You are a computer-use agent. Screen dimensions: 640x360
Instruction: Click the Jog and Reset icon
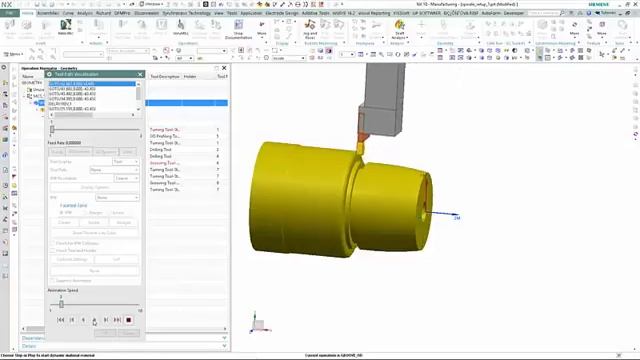(310, 29)
